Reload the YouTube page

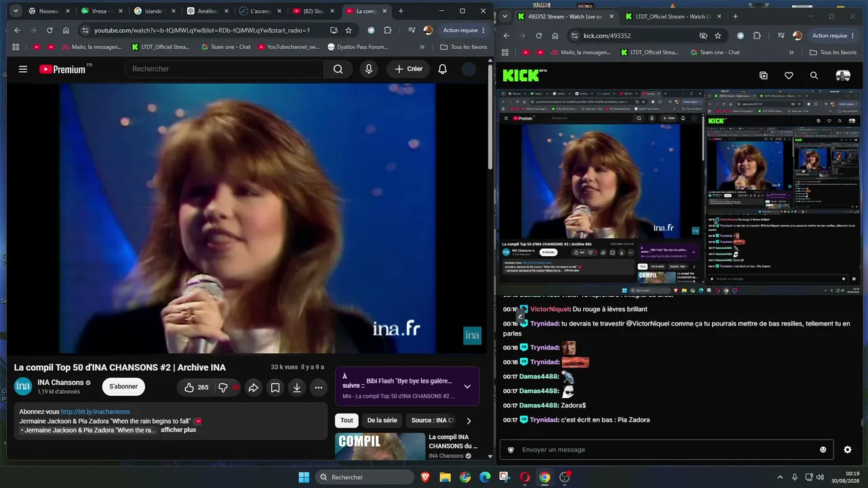coord(50,30)
